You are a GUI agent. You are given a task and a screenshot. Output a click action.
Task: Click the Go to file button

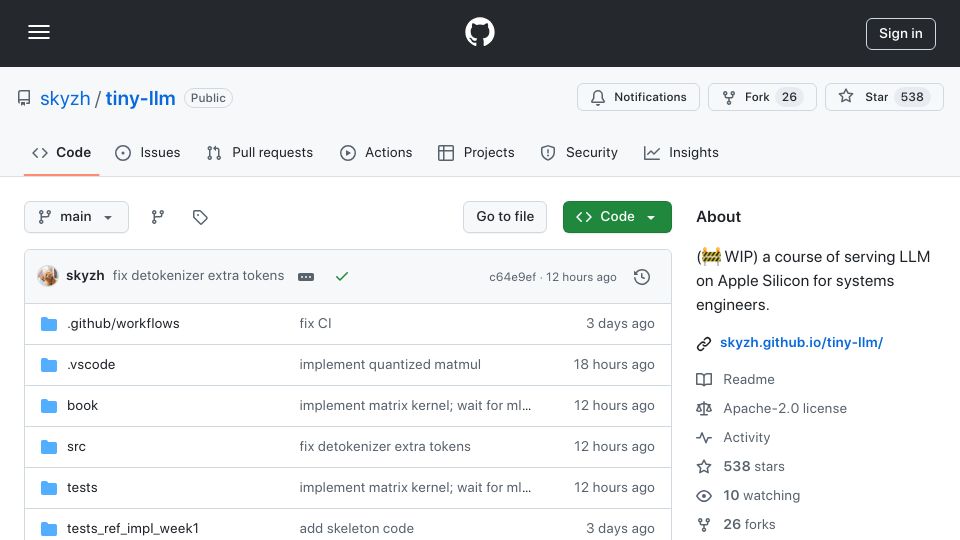505,217
